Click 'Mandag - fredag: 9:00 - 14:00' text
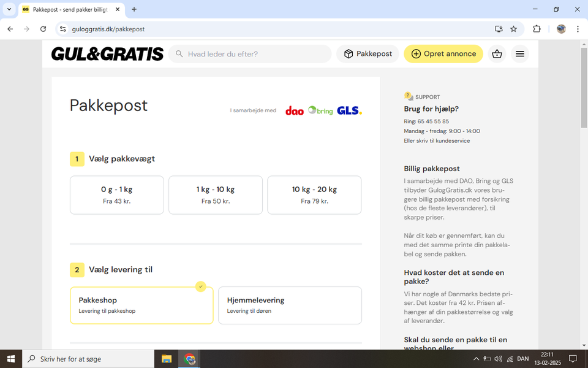Image resolution: width=588 pixels, height=368 pixels. point(442,131)
